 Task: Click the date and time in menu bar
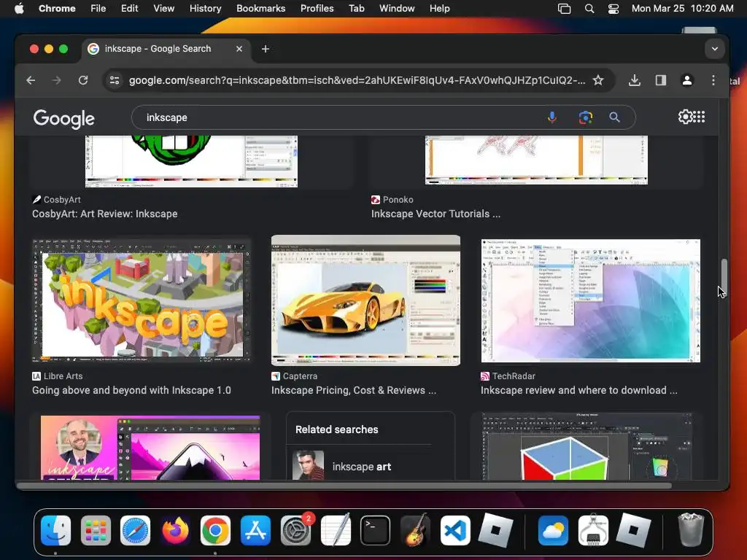click(682, 9)
